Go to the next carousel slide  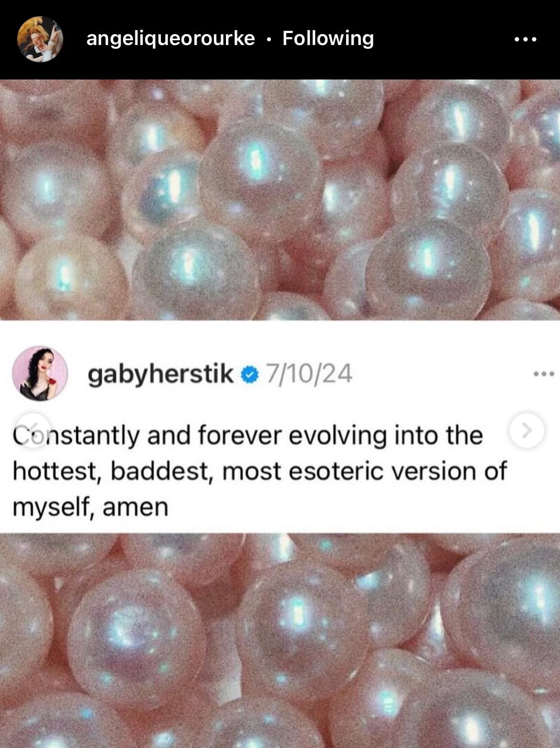(527, 430)
